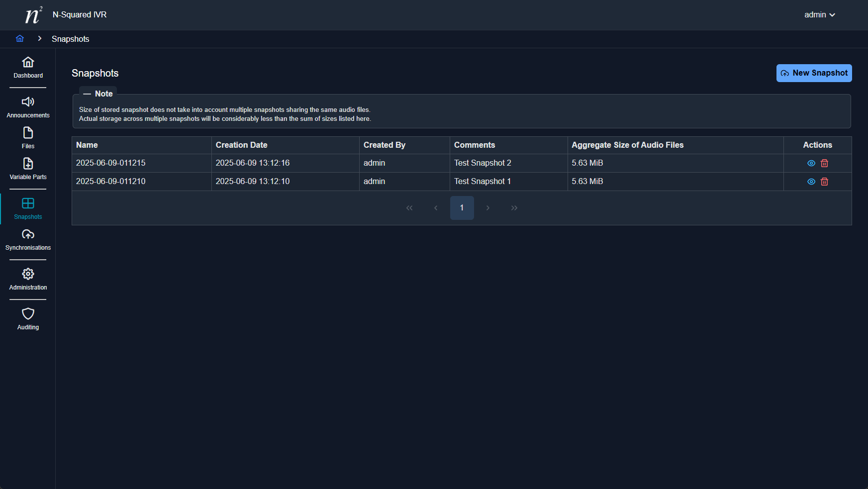Viewport: 868px width, 489px height.
Task: Open the Dashboard from the sidebar
Action: pyautogui.click(x=28, y=68)
